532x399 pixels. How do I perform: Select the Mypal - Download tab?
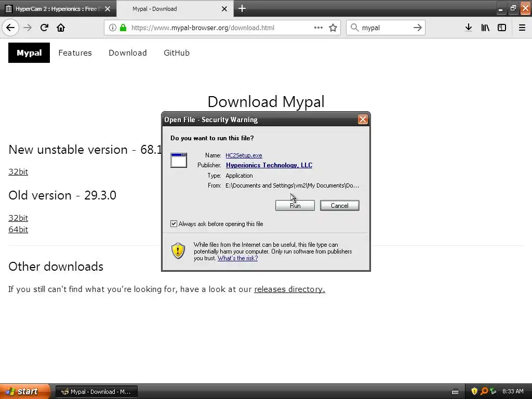(x=175, y=8)
